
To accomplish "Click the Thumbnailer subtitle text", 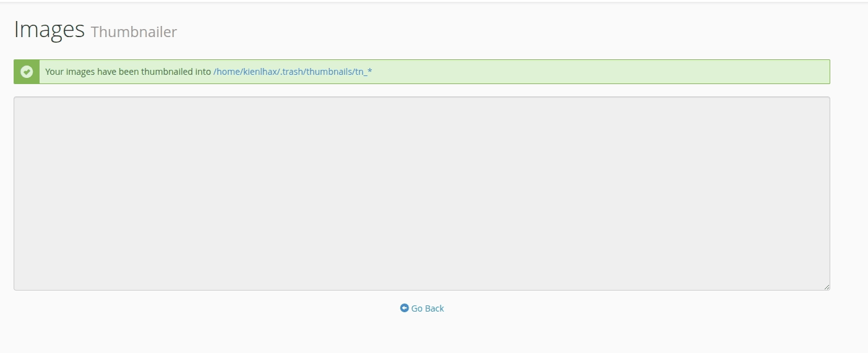I will (134, 32).
